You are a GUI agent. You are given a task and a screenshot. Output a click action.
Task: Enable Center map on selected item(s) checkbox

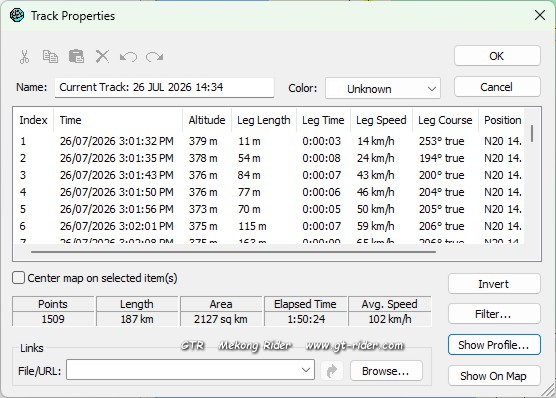point(18,278)
